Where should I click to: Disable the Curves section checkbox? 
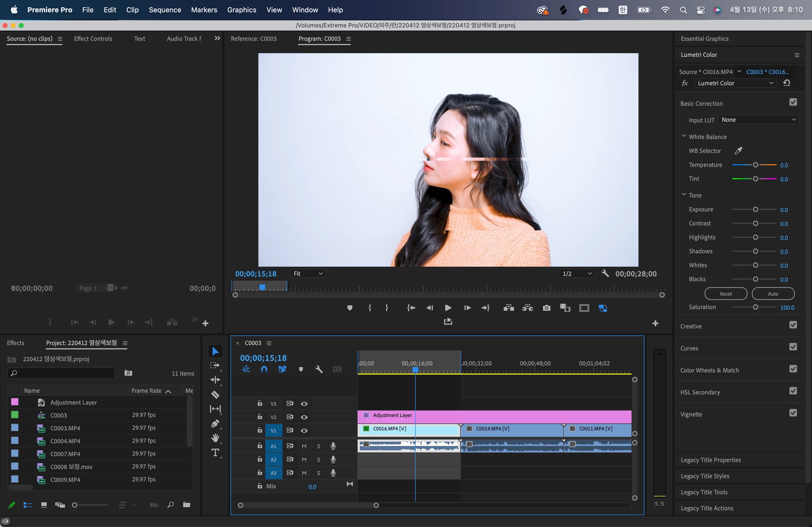(x=793, y=347)
